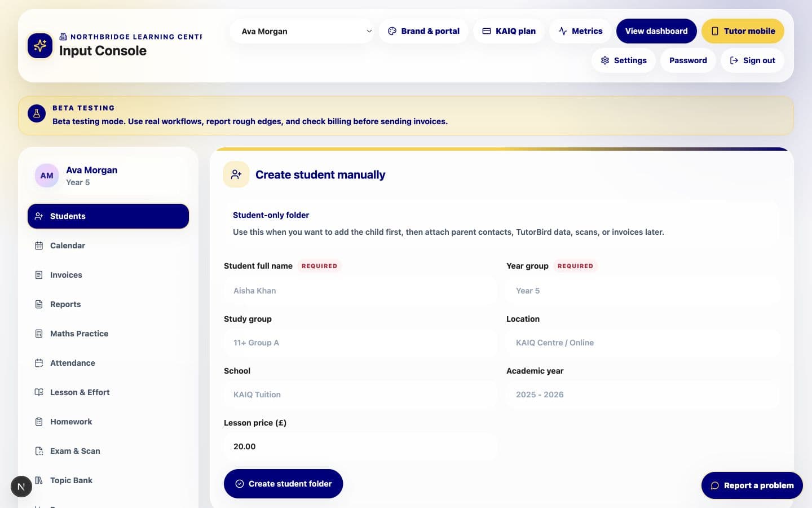Focus the Study group input field
The image size is (812, 508).
[360, 343]
